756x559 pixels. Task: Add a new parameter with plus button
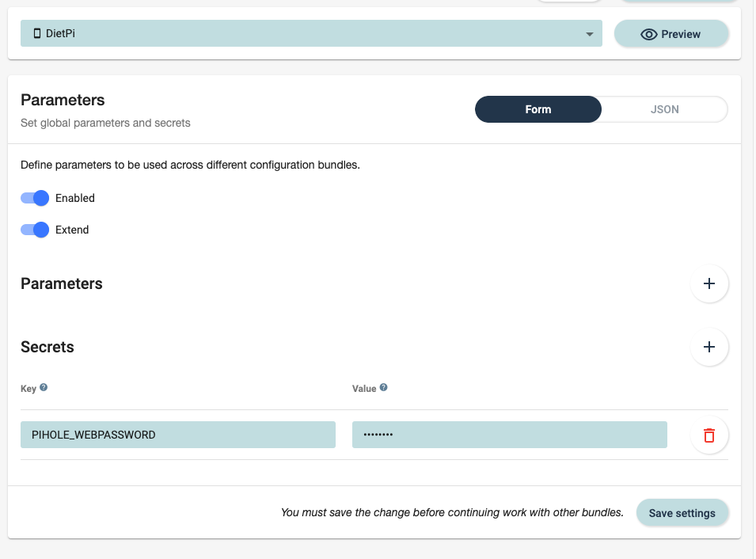[x=709, y=284]
